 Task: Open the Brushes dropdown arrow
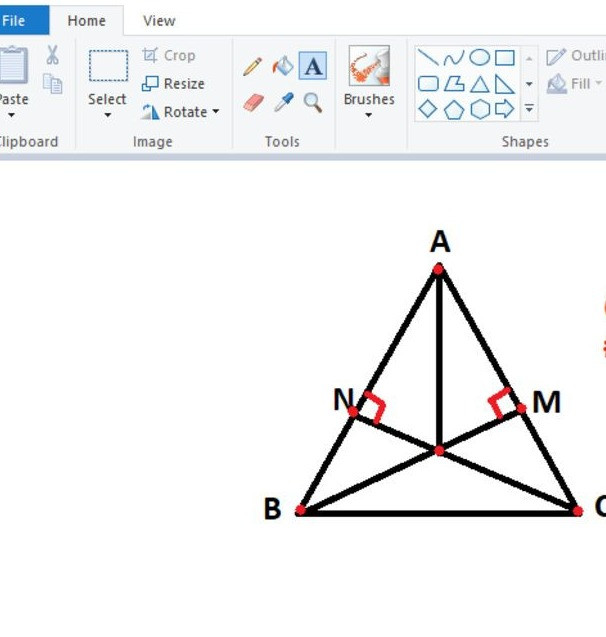[368, 116]
